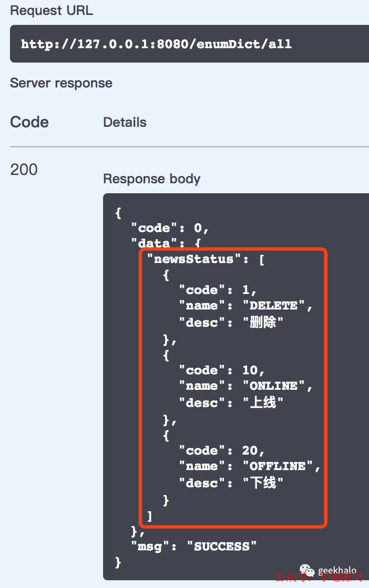Click the "desc": "下线" line
The width and height of the screenshot is (369, 588).
coord(231,483)
